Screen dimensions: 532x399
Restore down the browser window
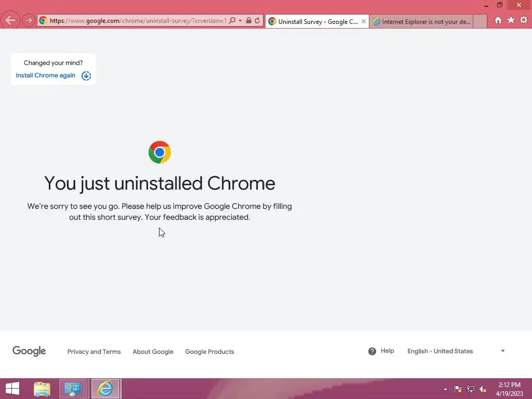pos(499,5)
